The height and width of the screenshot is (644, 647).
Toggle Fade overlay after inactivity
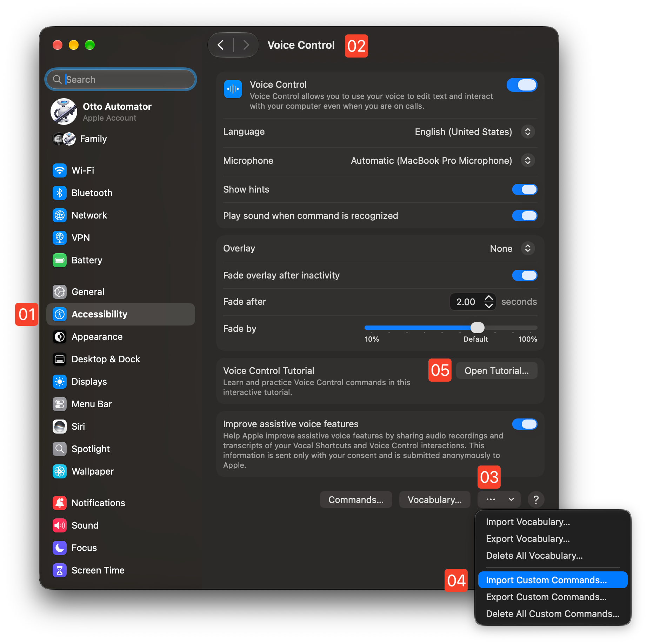coord(525,275)
